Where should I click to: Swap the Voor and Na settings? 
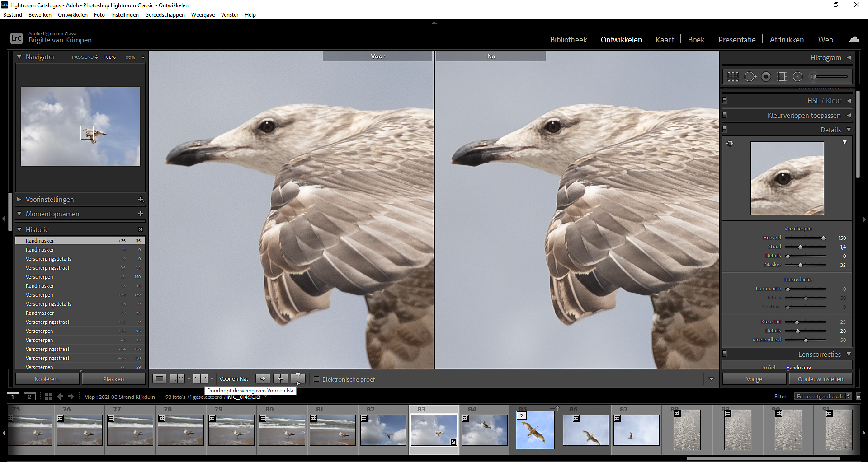pyautogui.click(x=298, y=379)
